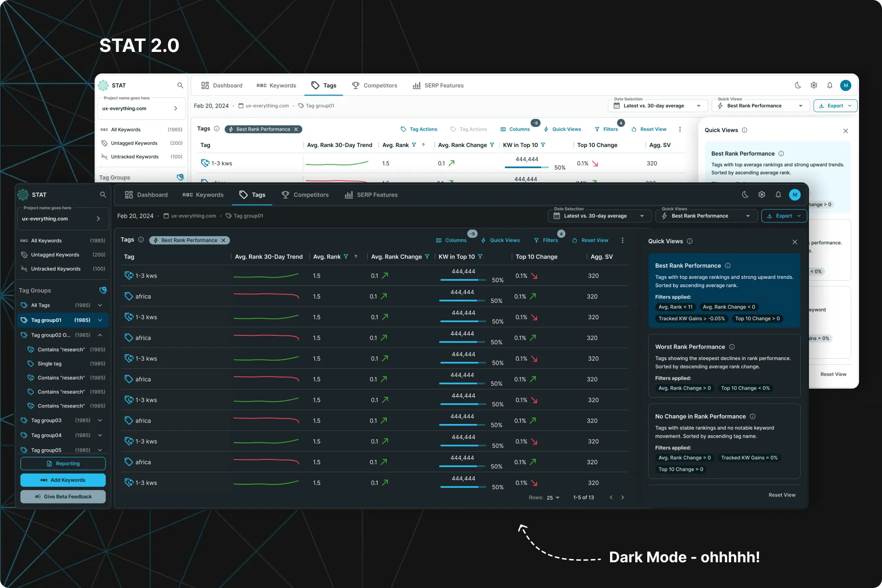This screenshot has width=882, height=588.
Task: Click trend sparkline in first africa row
Action: tap(266, 296)
